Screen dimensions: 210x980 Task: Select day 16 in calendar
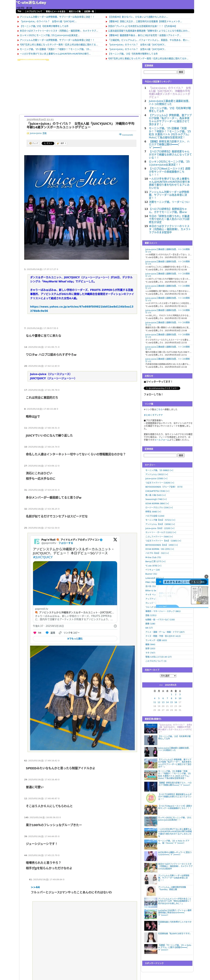pos(176,702)
